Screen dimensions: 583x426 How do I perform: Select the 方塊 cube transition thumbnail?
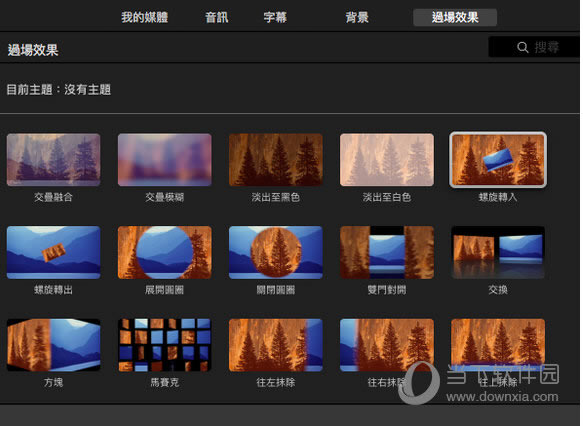click(54, 345)
